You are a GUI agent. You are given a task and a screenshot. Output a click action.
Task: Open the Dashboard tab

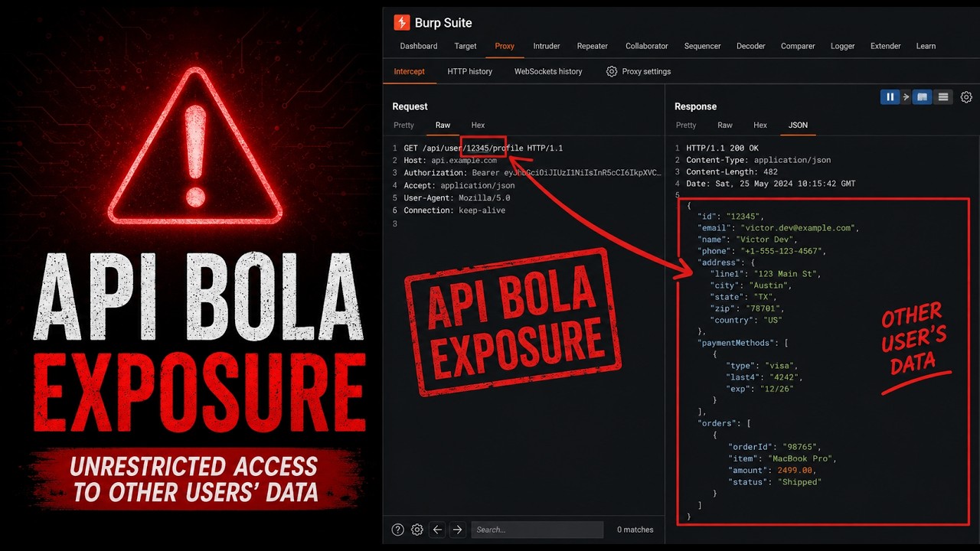[x=419, y=46]
